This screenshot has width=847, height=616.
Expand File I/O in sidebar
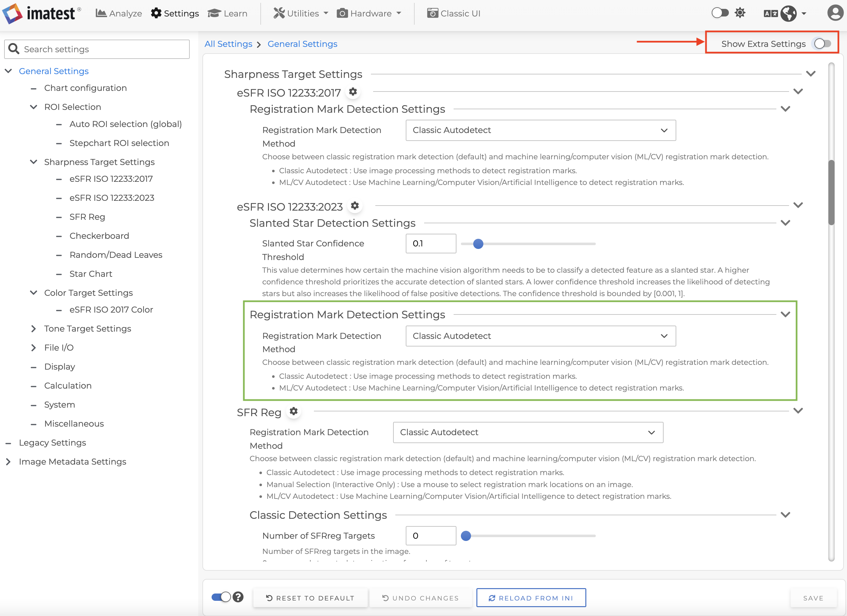(34, 347)
